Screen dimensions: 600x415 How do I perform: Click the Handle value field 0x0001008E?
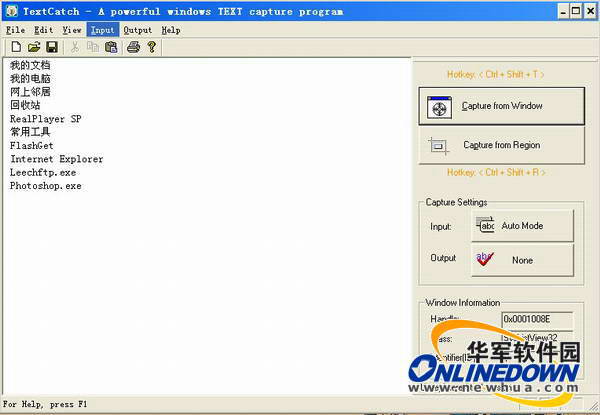(537, 319)
